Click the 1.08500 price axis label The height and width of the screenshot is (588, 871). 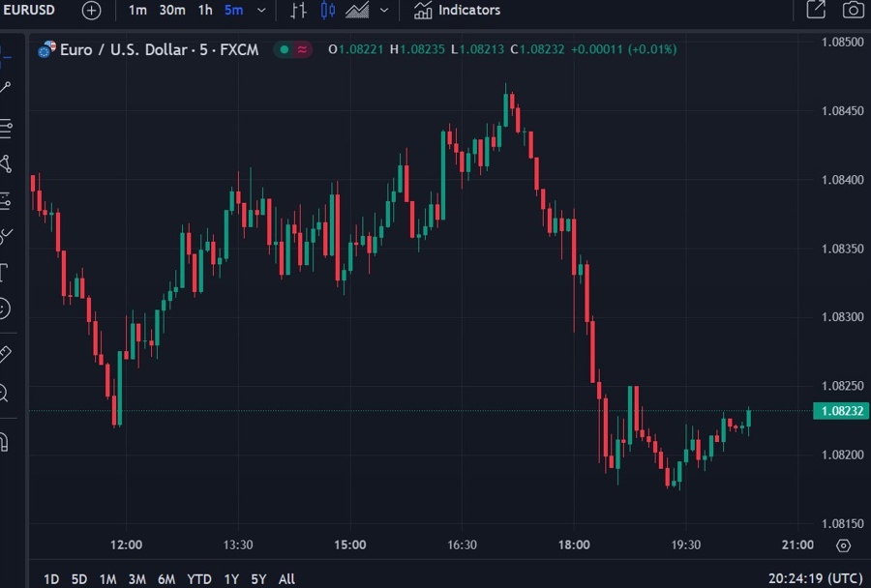(842, 43)
